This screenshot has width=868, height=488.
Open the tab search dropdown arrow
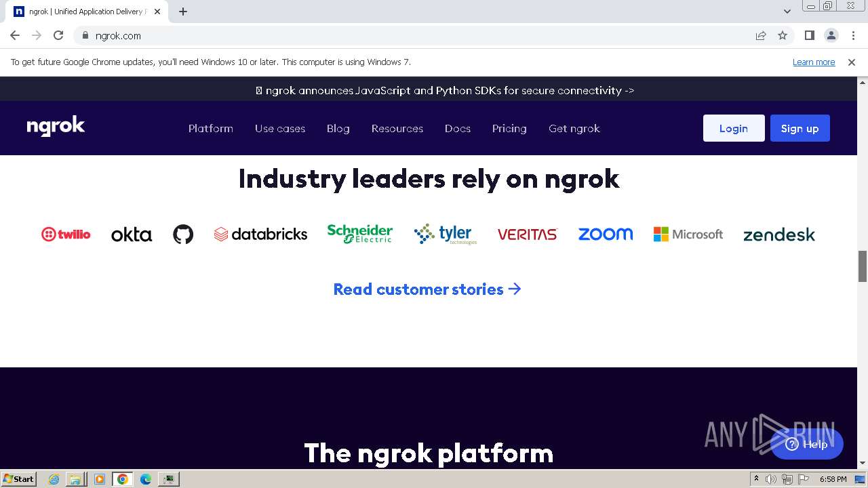pyautogui.click(x=787, y=12)
